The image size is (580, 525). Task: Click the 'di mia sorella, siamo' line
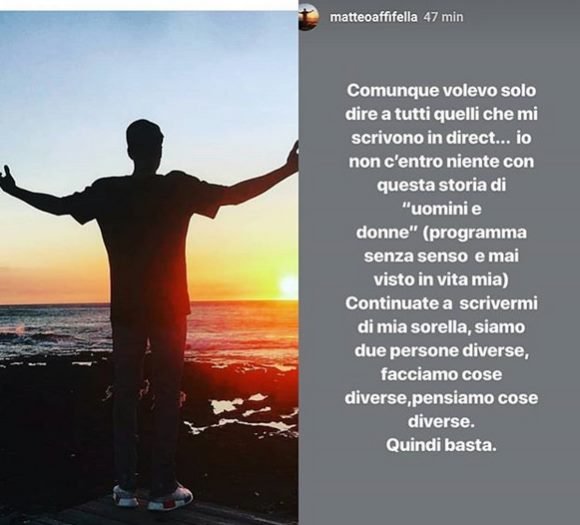(441, 327)
